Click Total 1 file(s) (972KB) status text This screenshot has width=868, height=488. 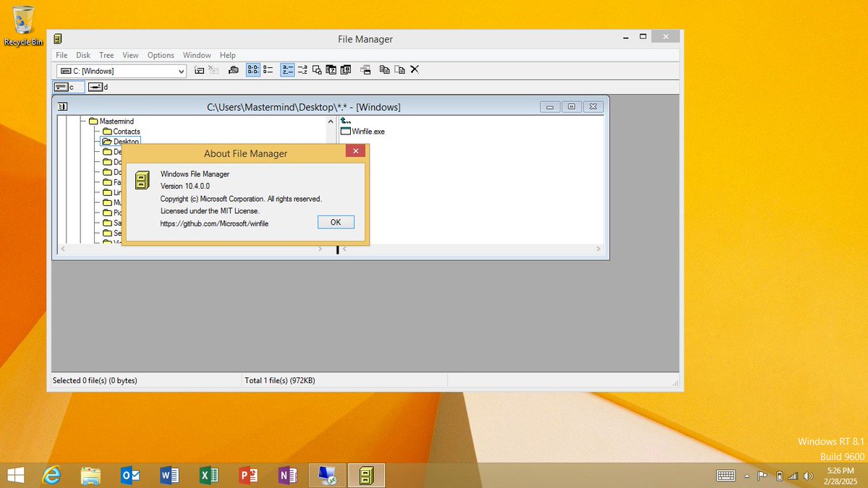coord(280,380)
